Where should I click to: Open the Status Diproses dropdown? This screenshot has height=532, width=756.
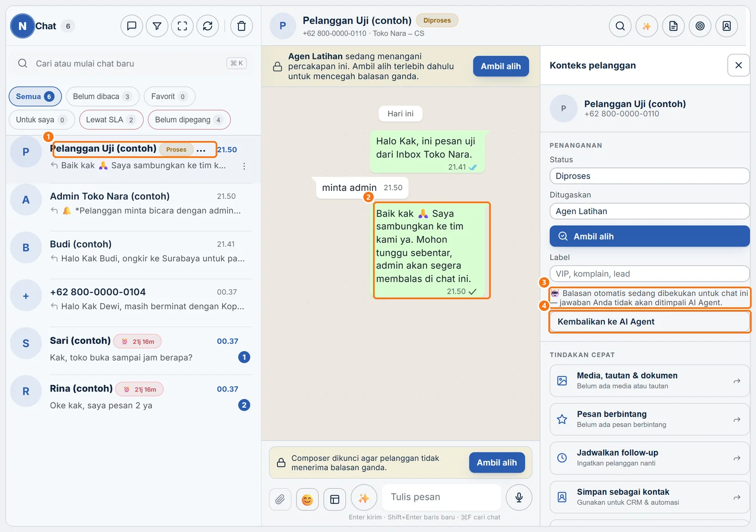[x=649, y=176]
